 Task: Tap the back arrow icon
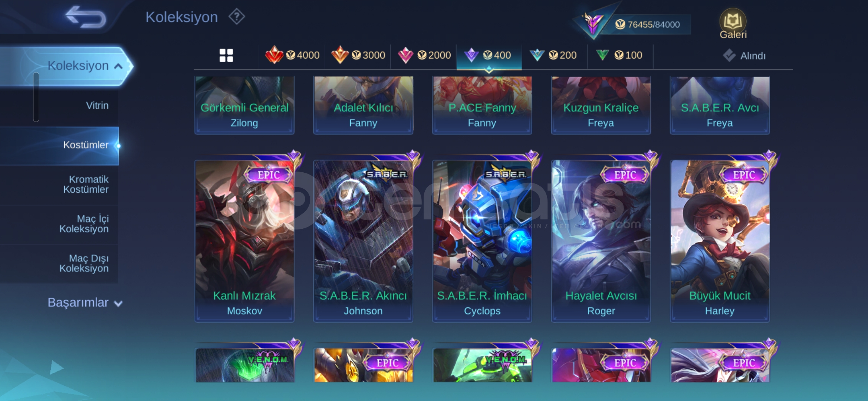[86, 17]
